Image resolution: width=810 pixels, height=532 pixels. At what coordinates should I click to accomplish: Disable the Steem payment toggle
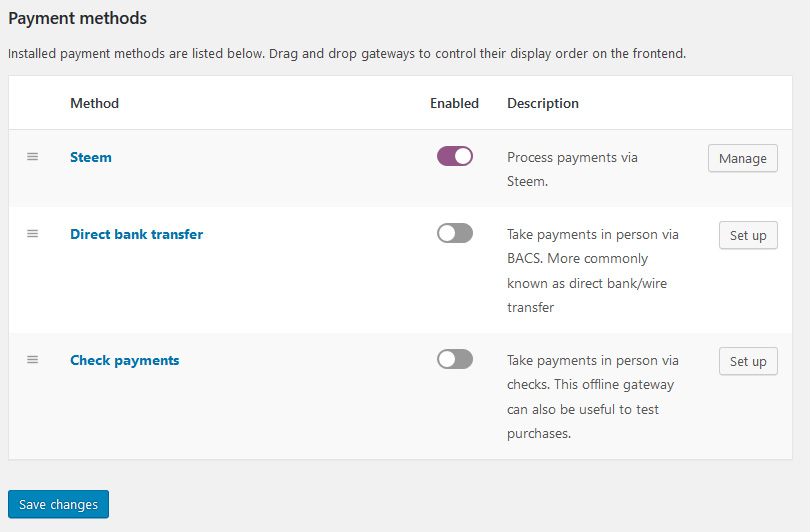pyautogui.click(x=455, y=156)
